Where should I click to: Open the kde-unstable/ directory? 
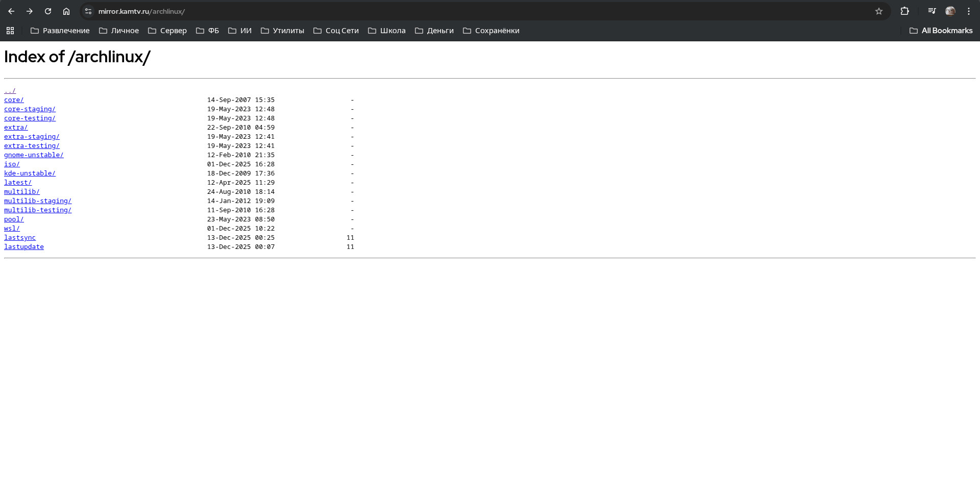click(x=30, y=173)
